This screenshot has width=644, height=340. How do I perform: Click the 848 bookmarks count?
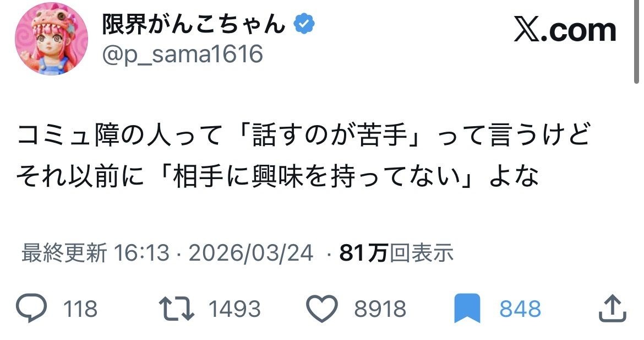(x=520, y=309)
